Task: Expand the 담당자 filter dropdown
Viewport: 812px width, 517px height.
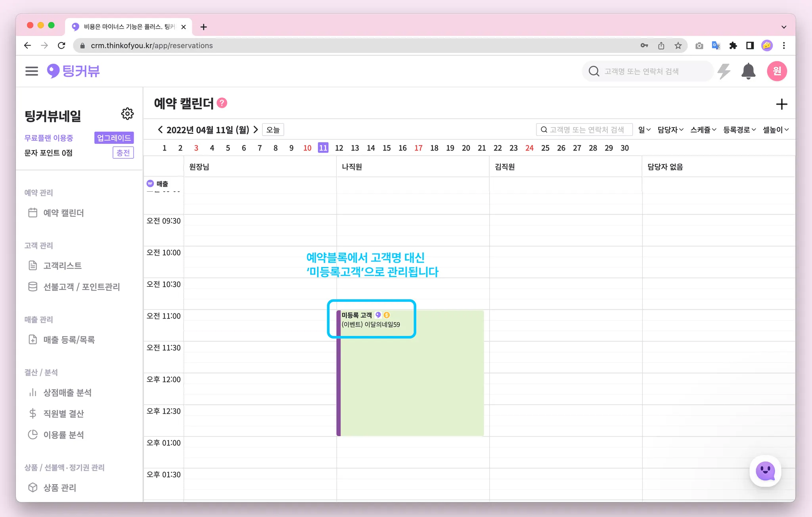Action: coord(670,130)
